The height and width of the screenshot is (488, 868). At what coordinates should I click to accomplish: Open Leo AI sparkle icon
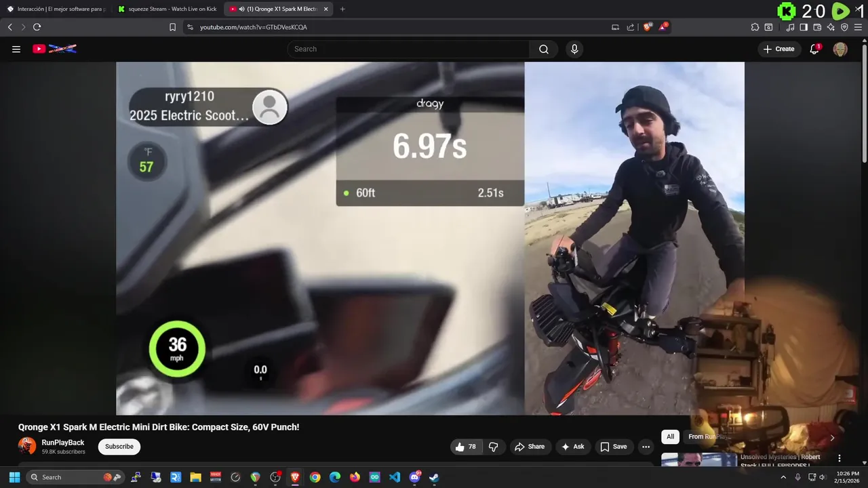pyautogui.click(x=831, y=27)
